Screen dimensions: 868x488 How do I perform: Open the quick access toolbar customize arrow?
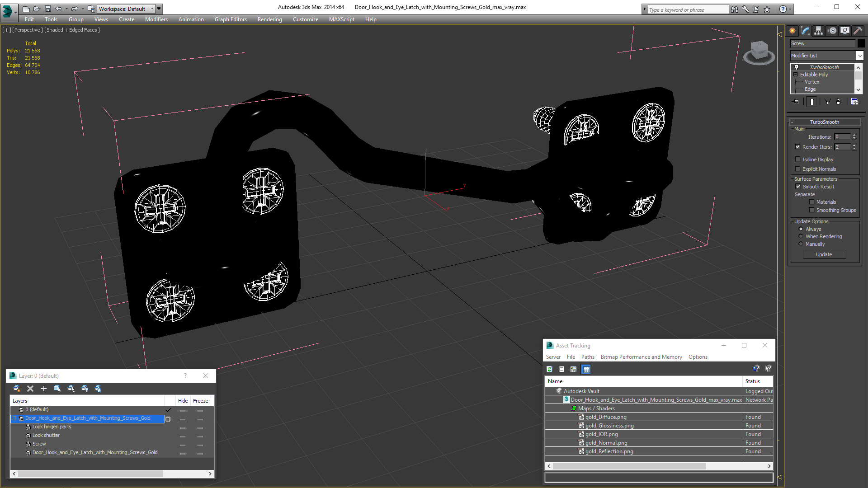tap(159, 9)
